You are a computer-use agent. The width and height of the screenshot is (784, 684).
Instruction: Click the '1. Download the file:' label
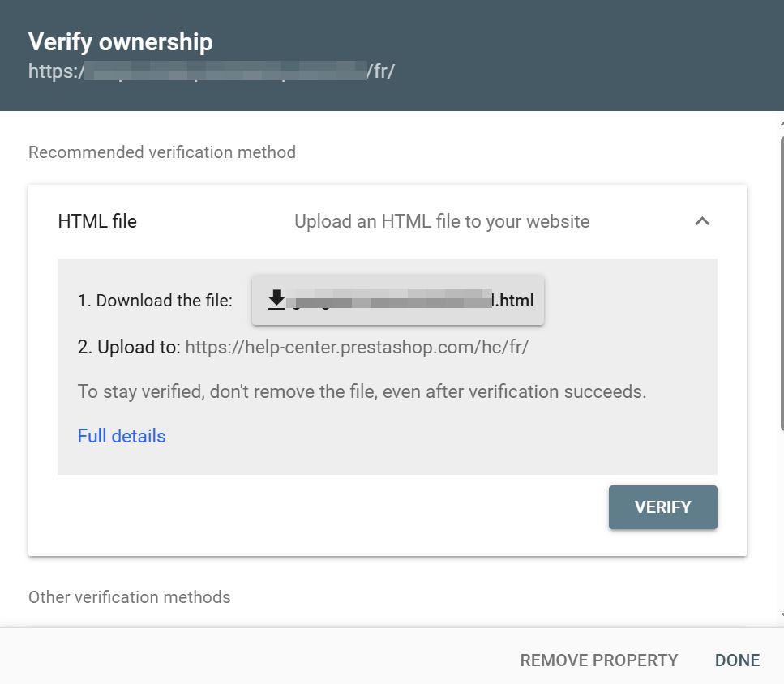point(155,301)
